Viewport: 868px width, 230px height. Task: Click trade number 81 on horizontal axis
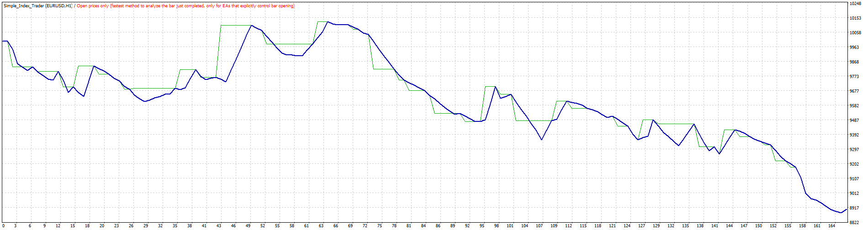[408, 226]
